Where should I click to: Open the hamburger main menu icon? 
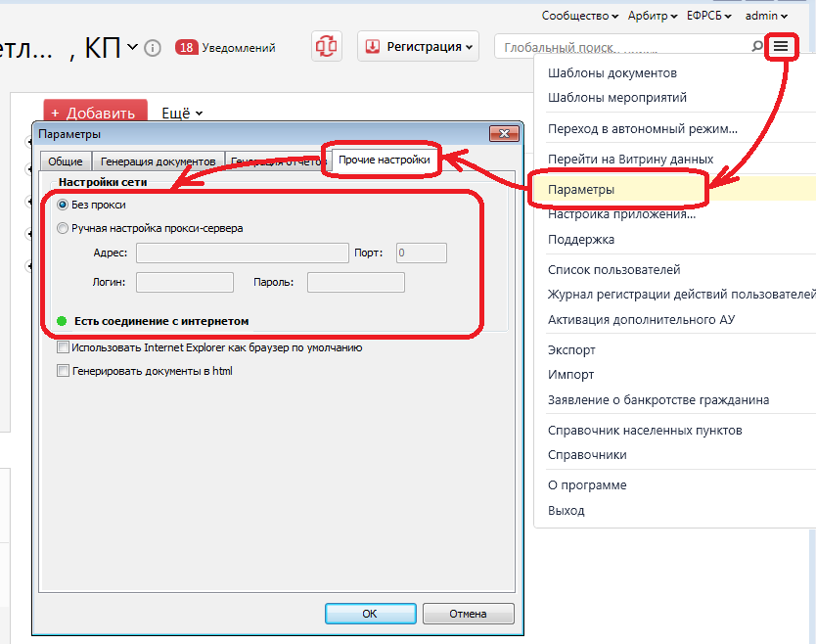[x=780, y=46]
